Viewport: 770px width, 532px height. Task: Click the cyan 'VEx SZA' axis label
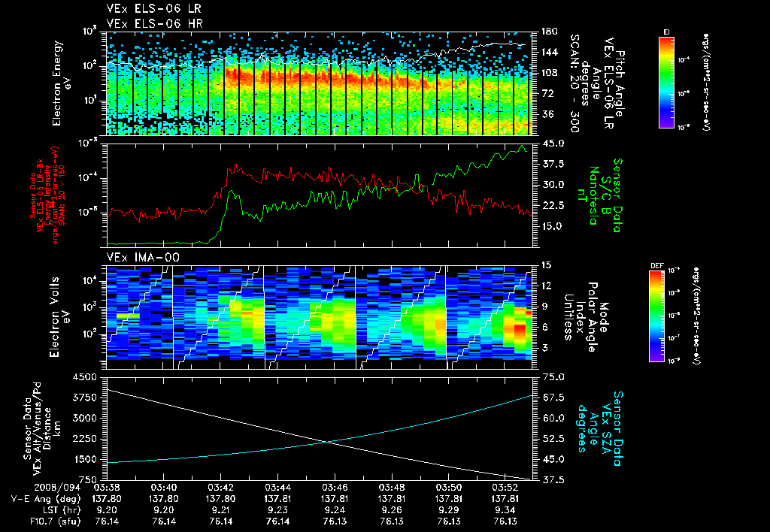click(605, 429)
